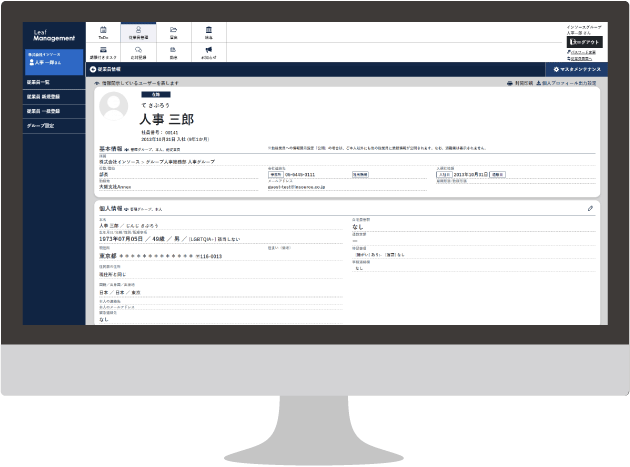Open the ToDo tab with calendar icon
The height and width of the screenshot is (467, 630).
[103, 33]
